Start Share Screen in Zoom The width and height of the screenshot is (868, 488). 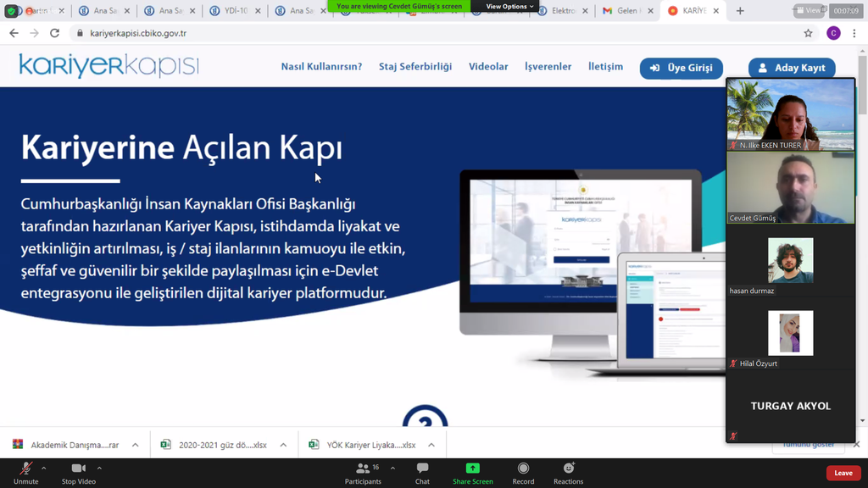tap(473, 474)
